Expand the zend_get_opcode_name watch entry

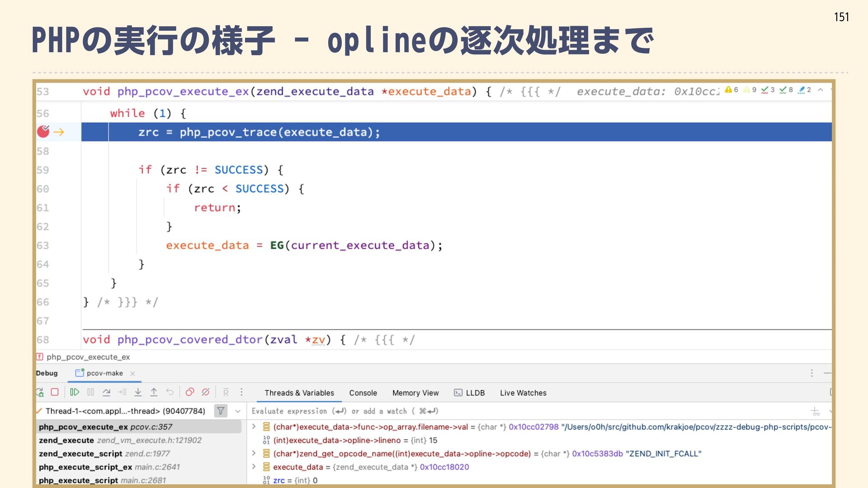254,453
